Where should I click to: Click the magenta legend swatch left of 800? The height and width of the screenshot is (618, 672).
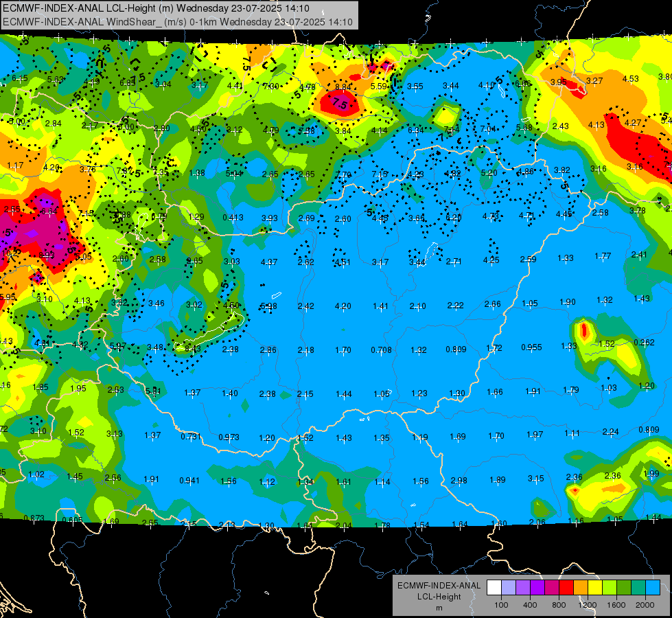(x=552, y=588)
